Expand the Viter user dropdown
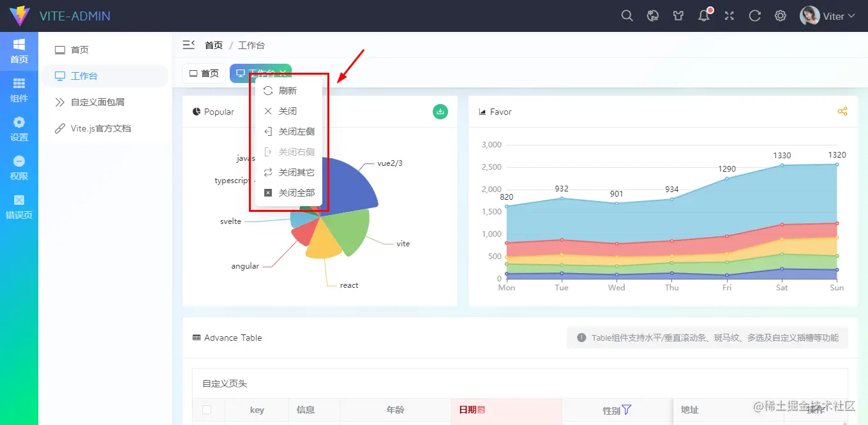 (x=828, y=16)
